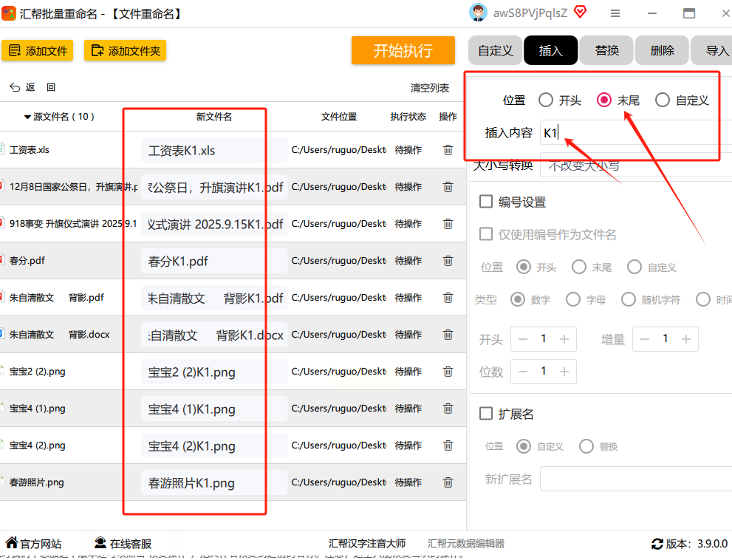
Task: Increase 开头 number with plus stepper
Action: 564,338
